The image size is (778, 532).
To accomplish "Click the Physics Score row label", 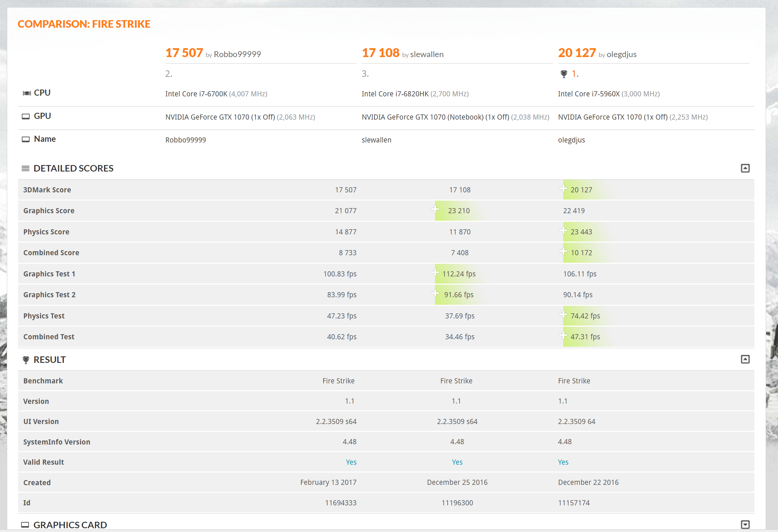I will [46, 232].
